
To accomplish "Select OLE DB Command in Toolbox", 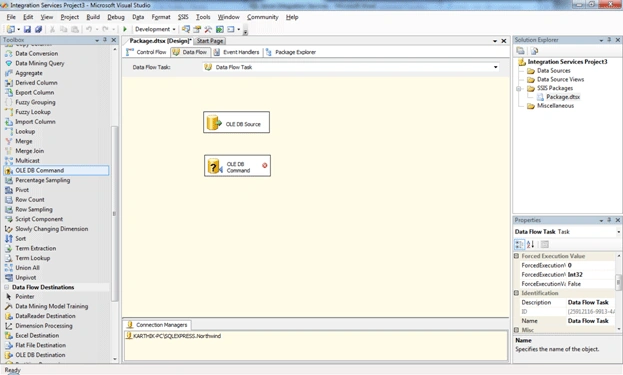I will (x=56, y=170).
